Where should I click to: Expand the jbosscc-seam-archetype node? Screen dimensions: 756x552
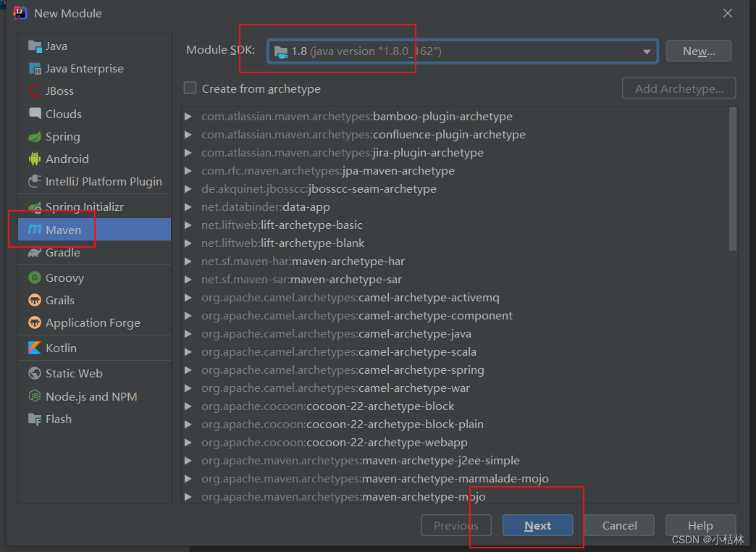point(188,189)
